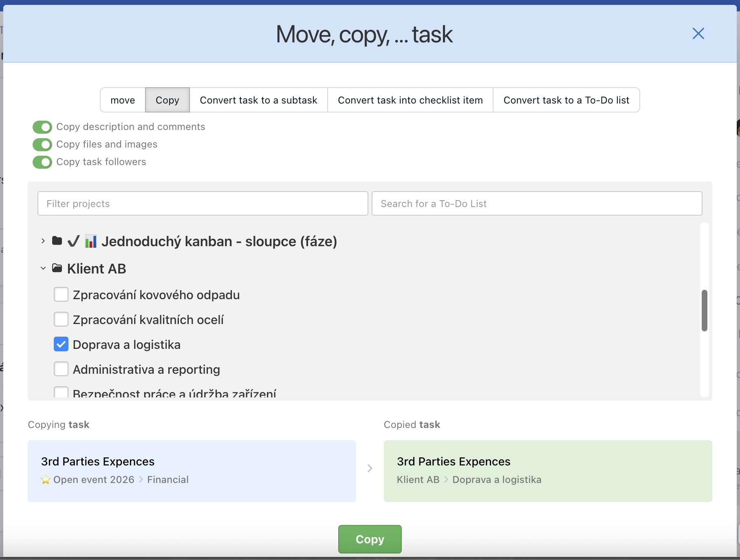
Task: Check Zpracování kovového odpadu checkbox
Action: [x=61, y=294]
